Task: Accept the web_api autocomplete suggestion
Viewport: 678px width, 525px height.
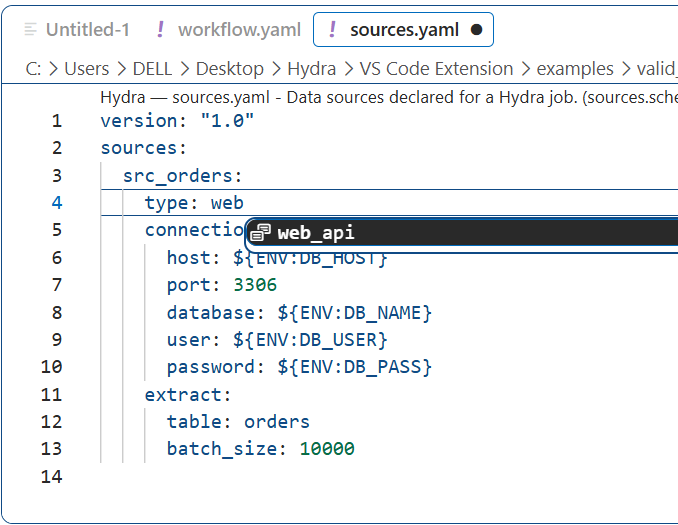Action: click(x=463, y=233)
